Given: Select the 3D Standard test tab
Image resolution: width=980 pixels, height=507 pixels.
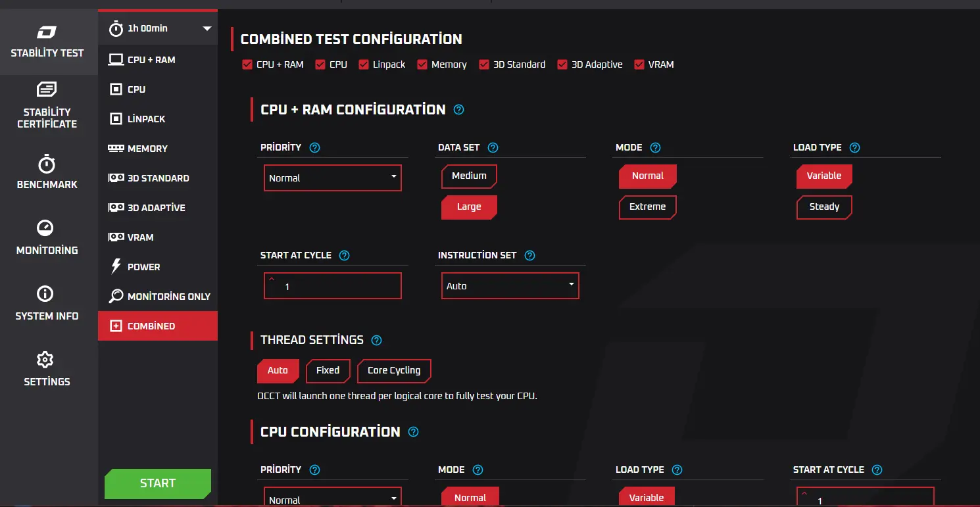Looking at the screenshot, I should coord(158,178).
